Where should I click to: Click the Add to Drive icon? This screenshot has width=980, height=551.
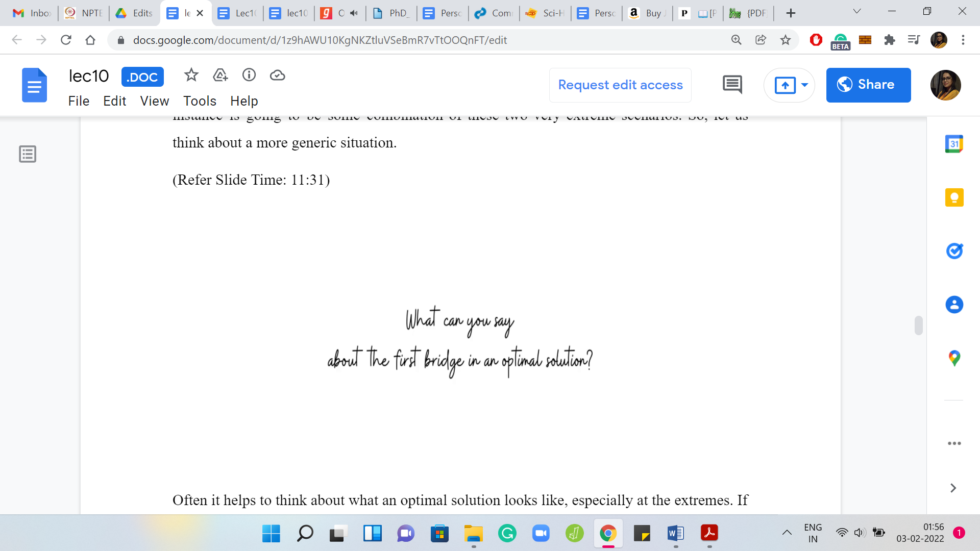click(220, 76)
